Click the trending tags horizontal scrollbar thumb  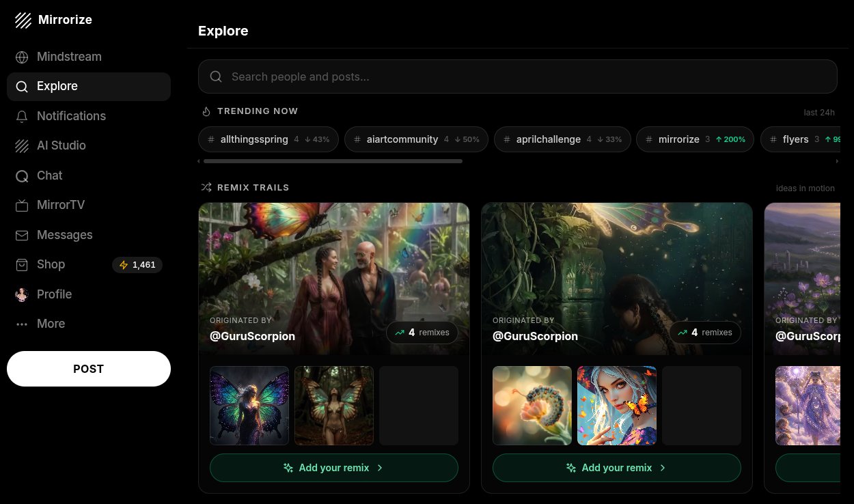click(x=333, y=161)
